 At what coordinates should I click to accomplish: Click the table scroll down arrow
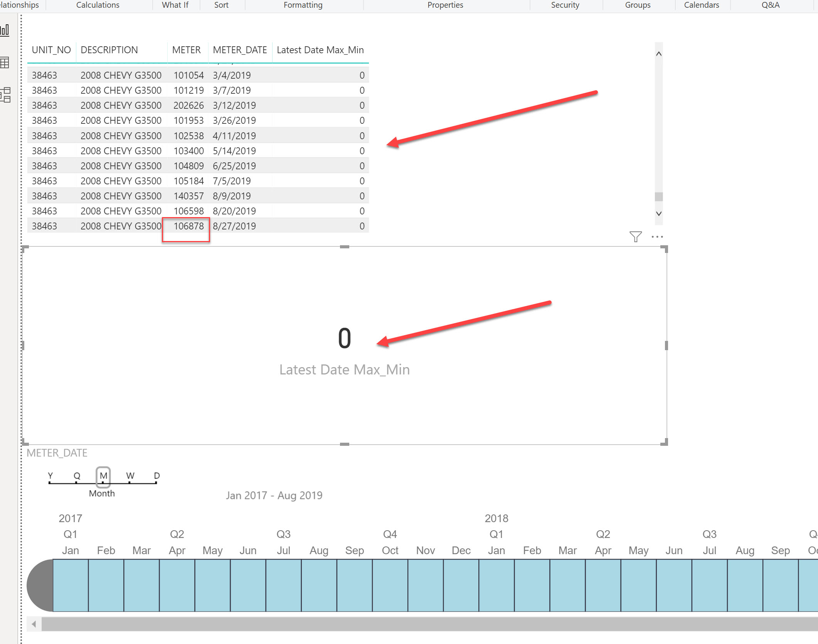[659, 214]
